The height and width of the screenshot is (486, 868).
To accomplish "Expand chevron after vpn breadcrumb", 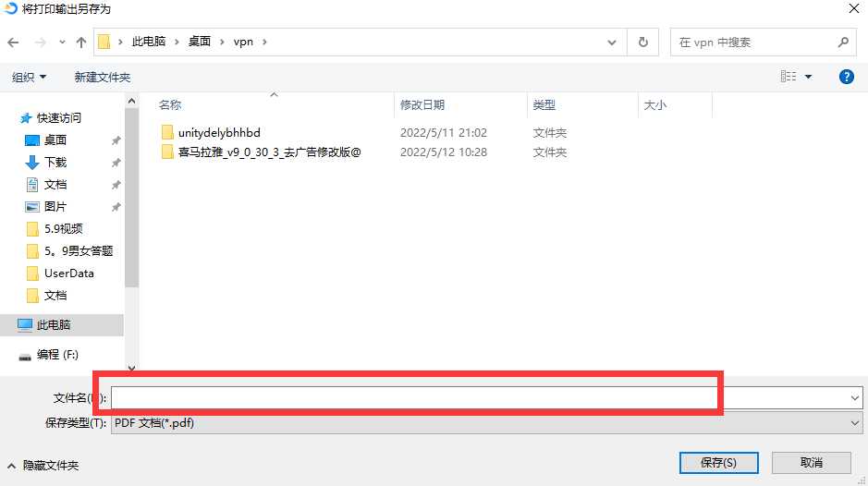I will pyautogui.click(x=264, y=43).
